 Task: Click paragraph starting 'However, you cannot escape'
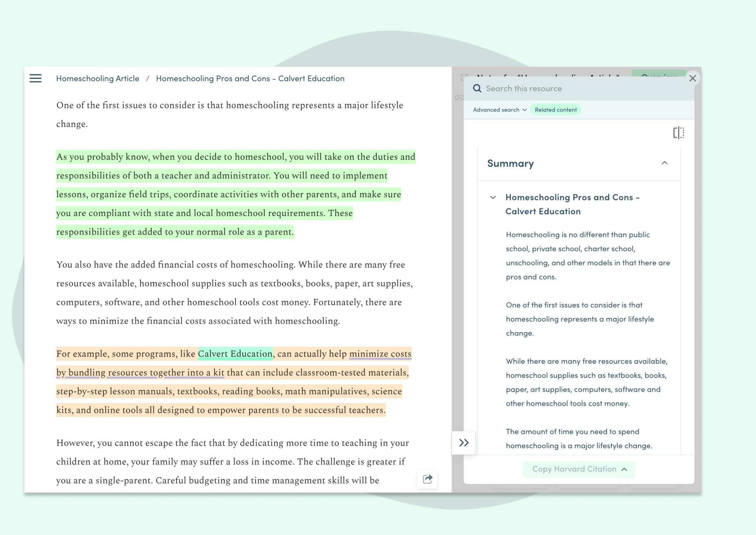[232, 462]
